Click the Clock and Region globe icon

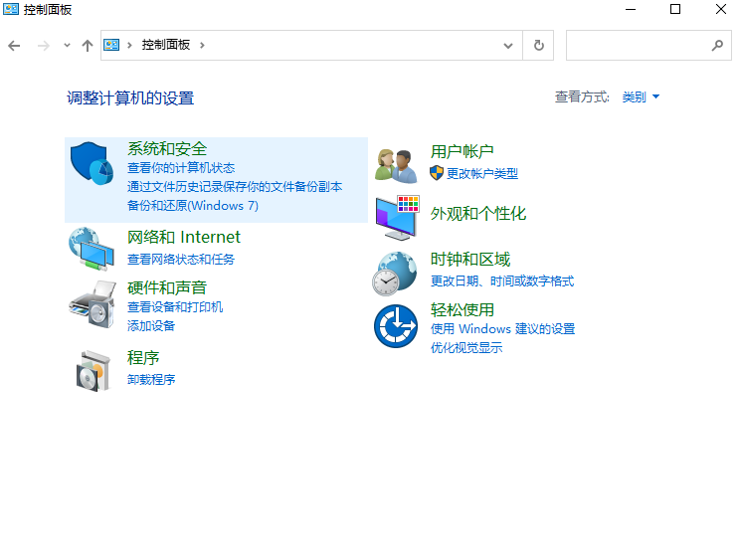[395, 273]
